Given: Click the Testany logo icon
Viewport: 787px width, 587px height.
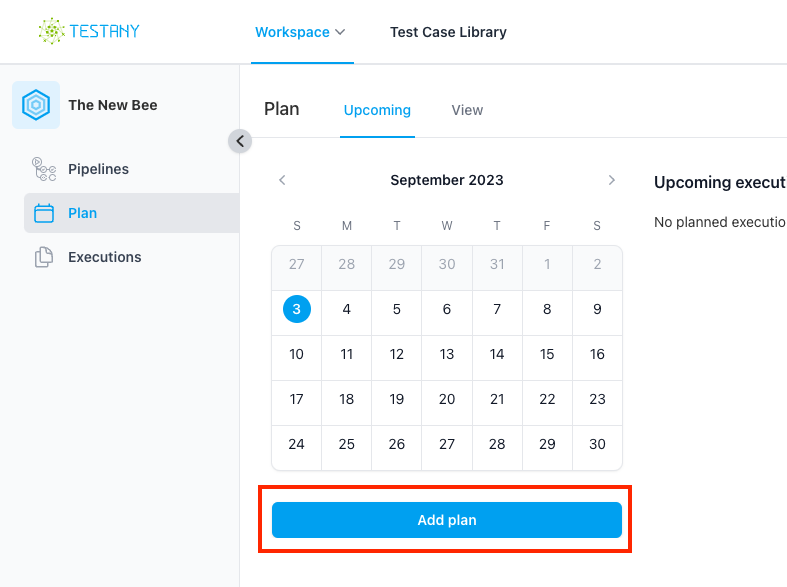Looking at the screenshot, I should pyautogui.click(x=52, y=31).
